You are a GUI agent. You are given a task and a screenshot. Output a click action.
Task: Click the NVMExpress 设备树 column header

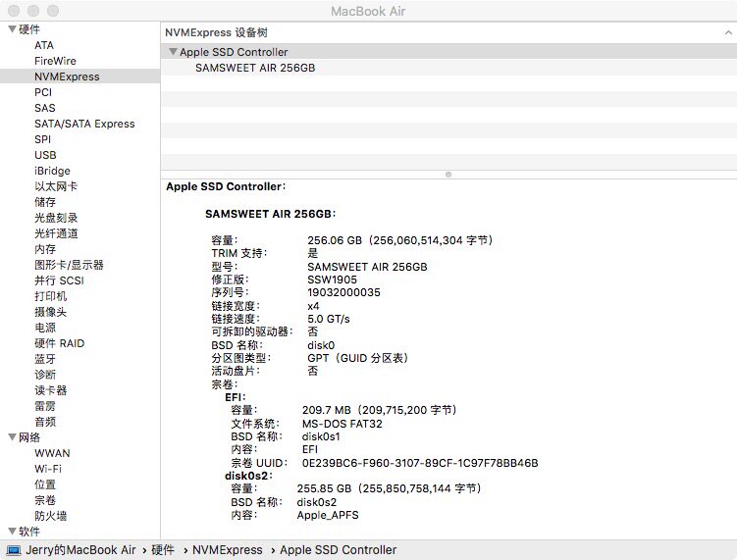pos(216,32)
